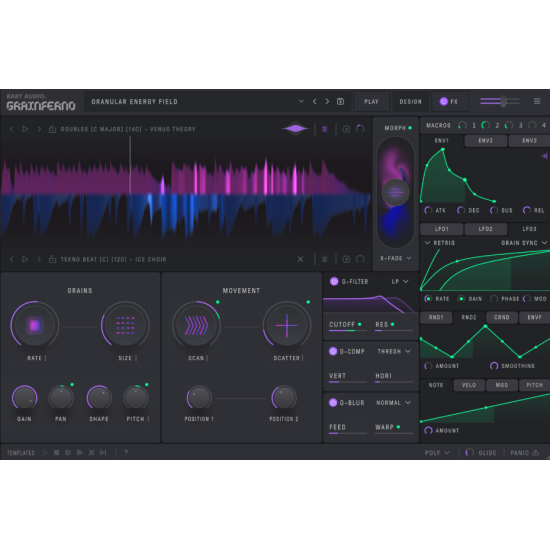
Task: Click the help question mark icon
Action: click(x=126, y=452)
